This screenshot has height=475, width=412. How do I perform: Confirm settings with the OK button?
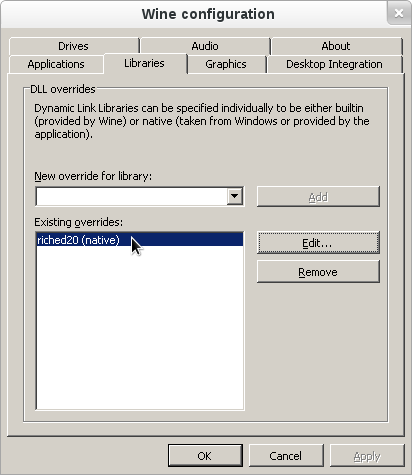pos(205,456)
